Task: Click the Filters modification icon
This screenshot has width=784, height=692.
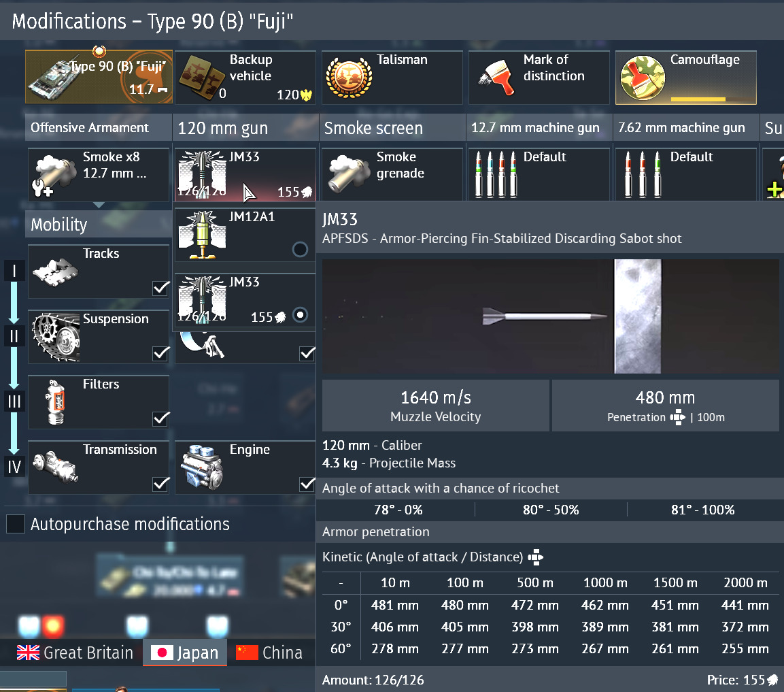Action: coord(55,402)
